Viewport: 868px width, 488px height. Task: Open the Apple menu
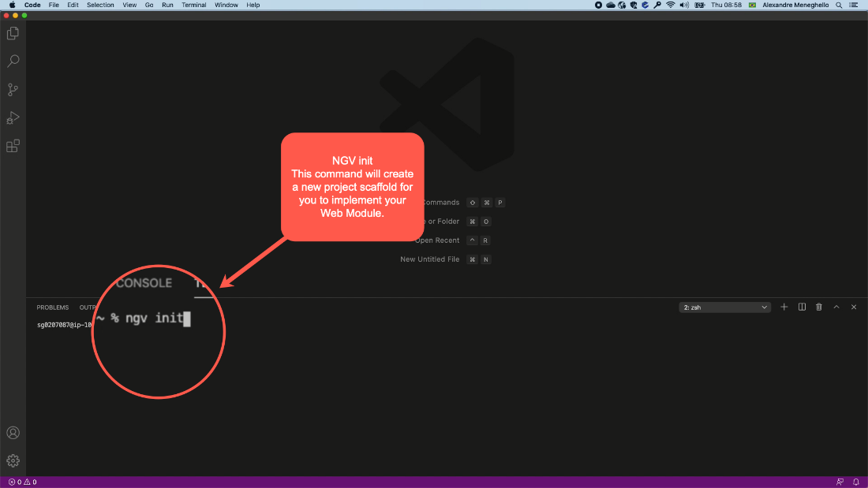pyautogui.click(x=12, y=5)
